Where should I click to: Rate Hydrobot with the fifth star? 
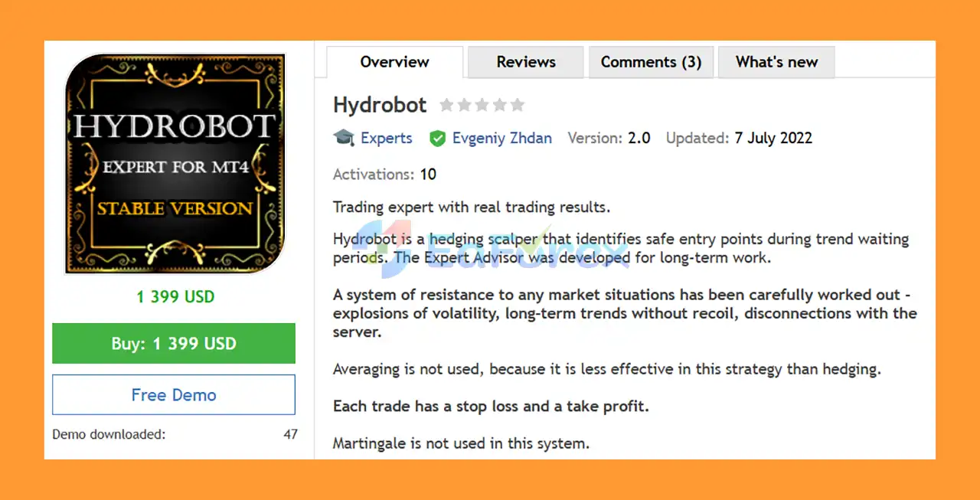point(518,105)
